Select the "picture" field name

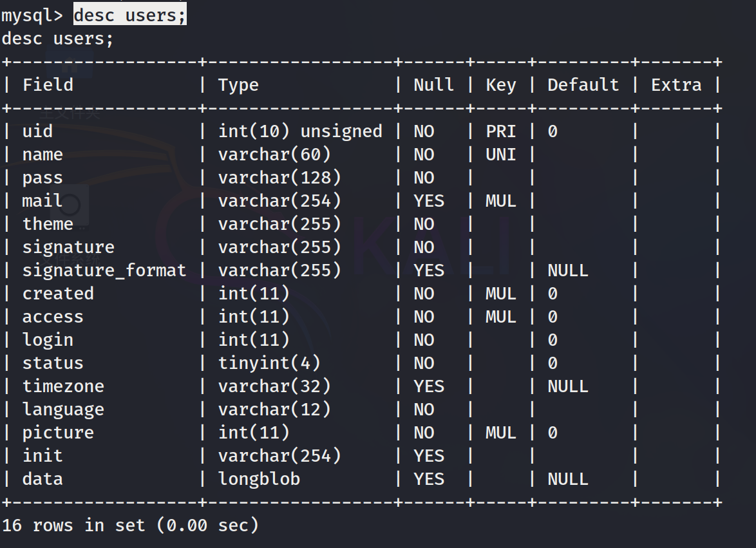58,433
